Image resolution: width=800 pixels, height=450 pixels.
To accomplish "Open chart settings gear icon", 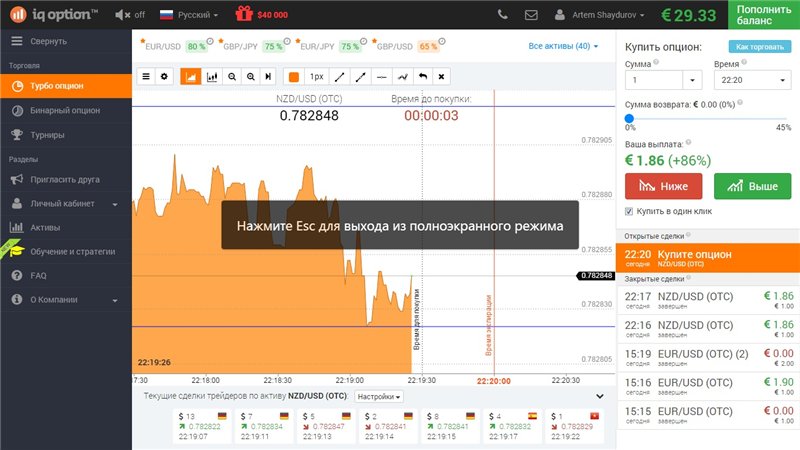I will (x=165, y=76).
